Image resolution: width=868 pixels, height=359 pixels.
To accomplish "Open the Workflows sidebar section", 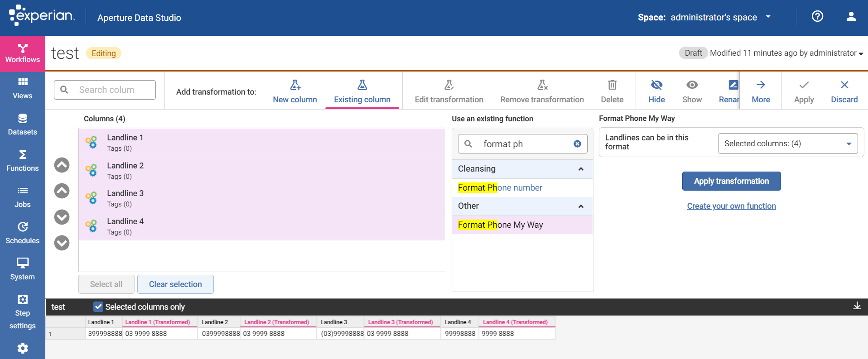I will coord(23,53).
